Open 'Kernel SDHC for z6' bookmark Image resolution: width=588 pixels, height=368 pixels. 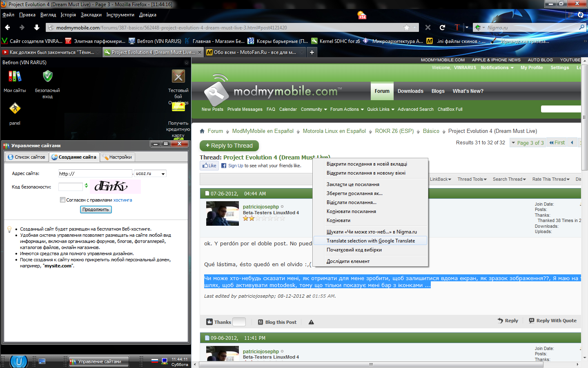pyautogui.click(x=336, y=41)
